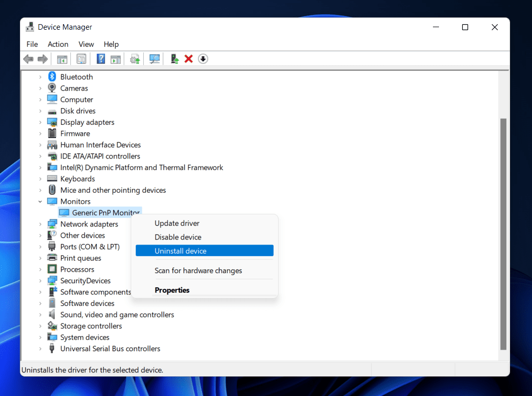Expand Universal Serial Bus controllers
Image resolution: width=532 pixels, height=396 pixels.
pyautogui.click(x=40, y=349)
